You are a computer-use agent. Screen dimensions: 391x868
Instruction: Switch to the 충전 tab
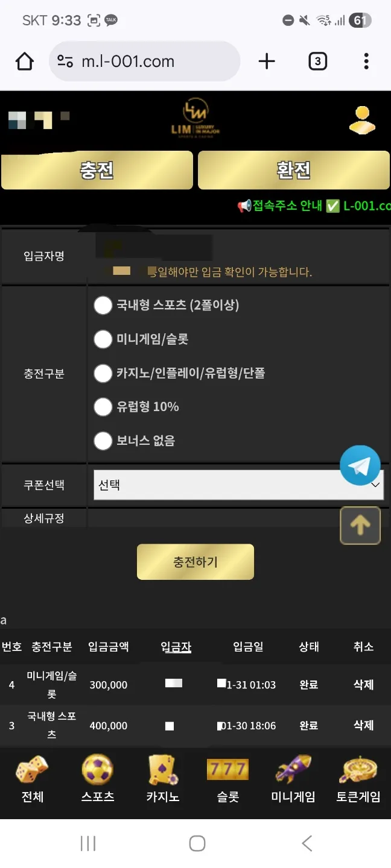point(97,170)
